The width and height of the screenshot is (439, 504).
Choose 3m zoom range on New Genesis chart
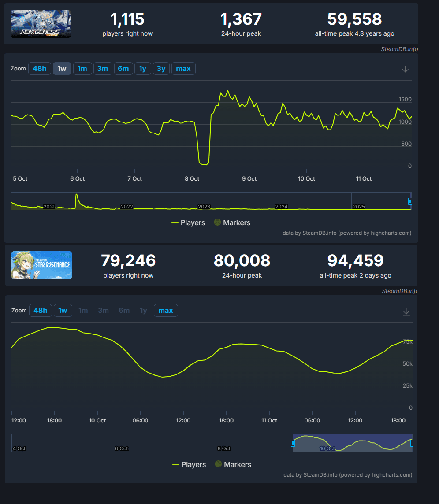tap(103, 68)
